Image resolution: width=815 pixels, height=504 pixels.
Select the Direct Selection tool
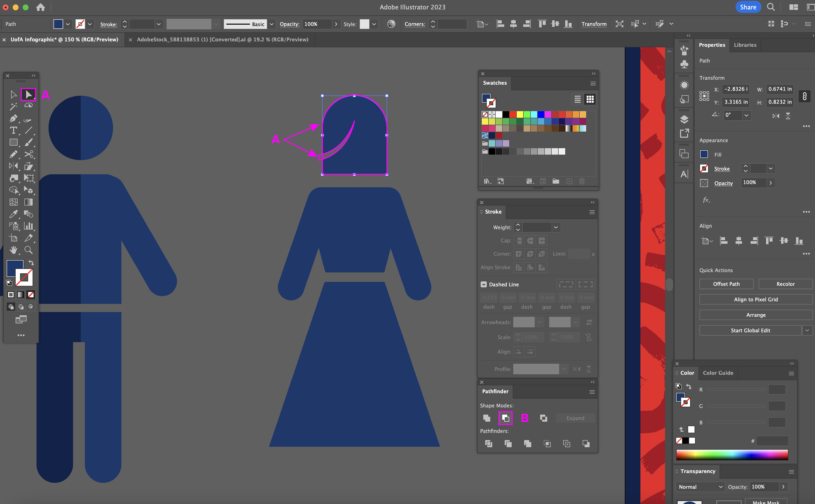point(28,95)
